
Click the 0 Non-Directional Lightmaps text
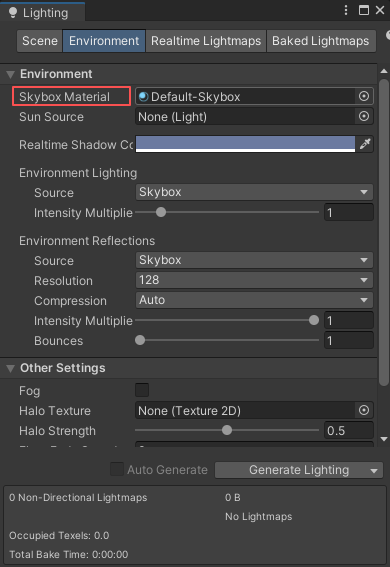(78, 498)
